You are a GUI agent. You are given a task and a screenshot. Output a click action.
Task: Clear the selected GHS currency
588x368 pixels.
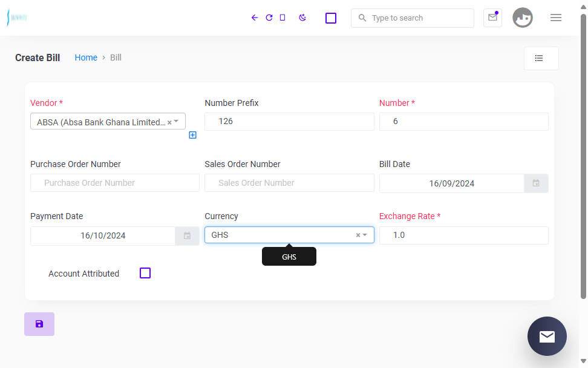(x=358, y=235)
